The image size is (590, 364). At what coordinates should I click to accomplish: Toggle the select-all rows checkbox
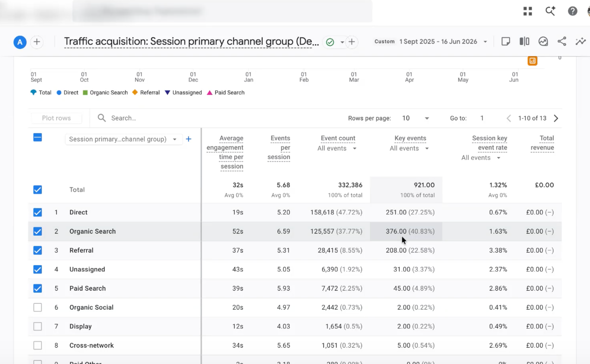click(38, 138)
